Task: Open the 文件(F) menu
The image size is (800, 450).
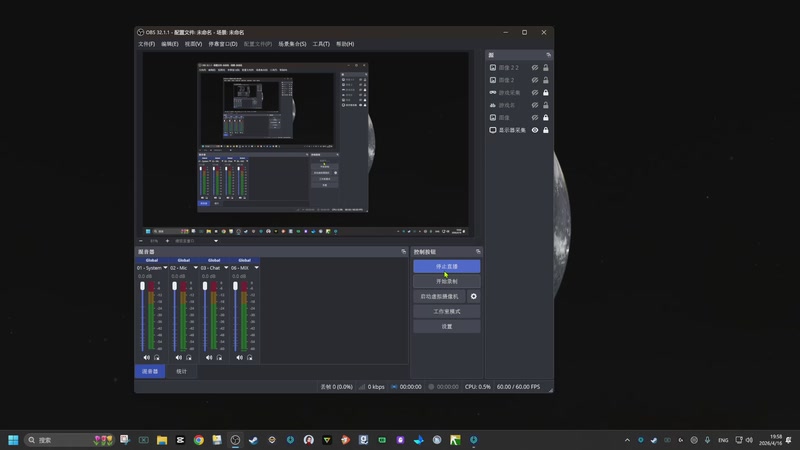Action: (147, 44)
